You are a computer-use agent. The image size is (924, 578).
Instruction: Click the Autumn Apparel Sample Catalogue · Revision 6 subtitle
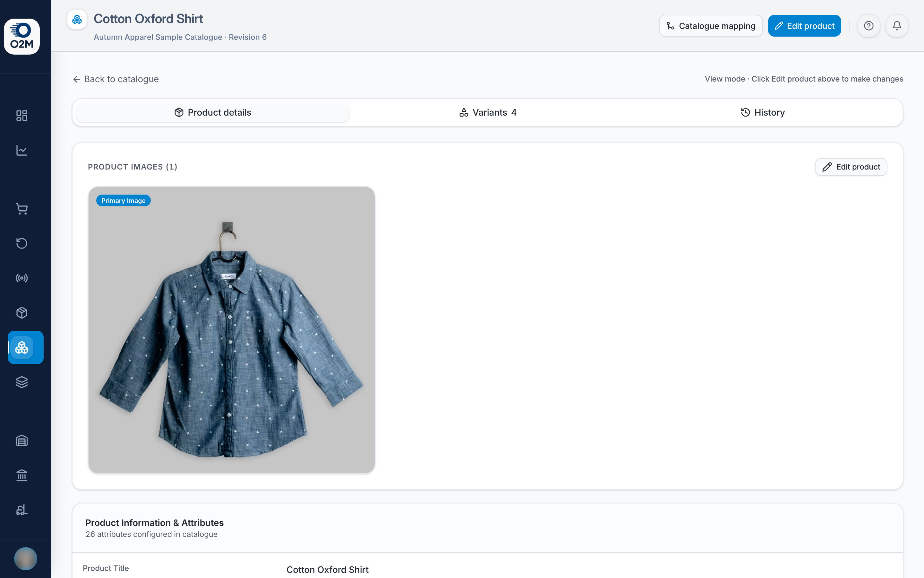click(x=180, y=37)
